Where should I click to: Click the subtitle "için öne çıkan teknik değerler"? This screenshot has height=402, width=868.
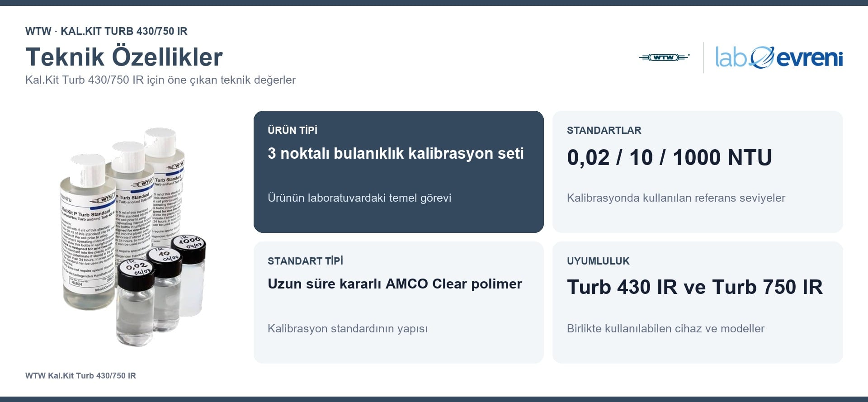[x=222, y=80]
